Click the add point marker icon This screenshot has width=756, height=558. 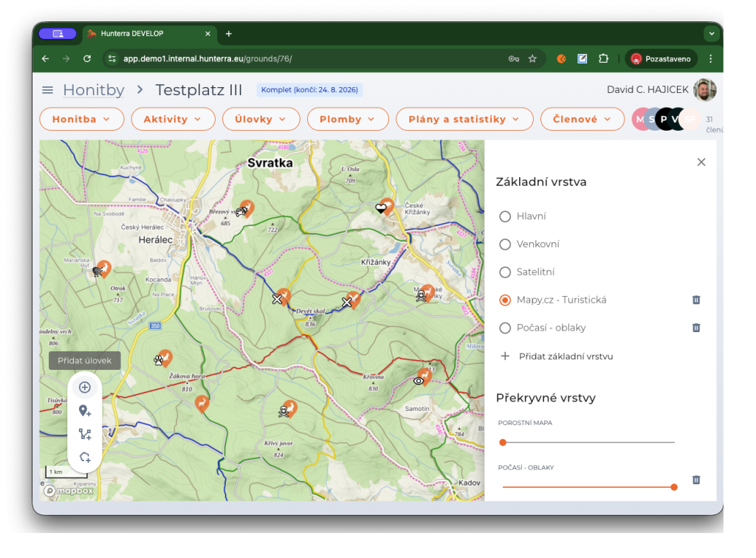click(85, 411)
